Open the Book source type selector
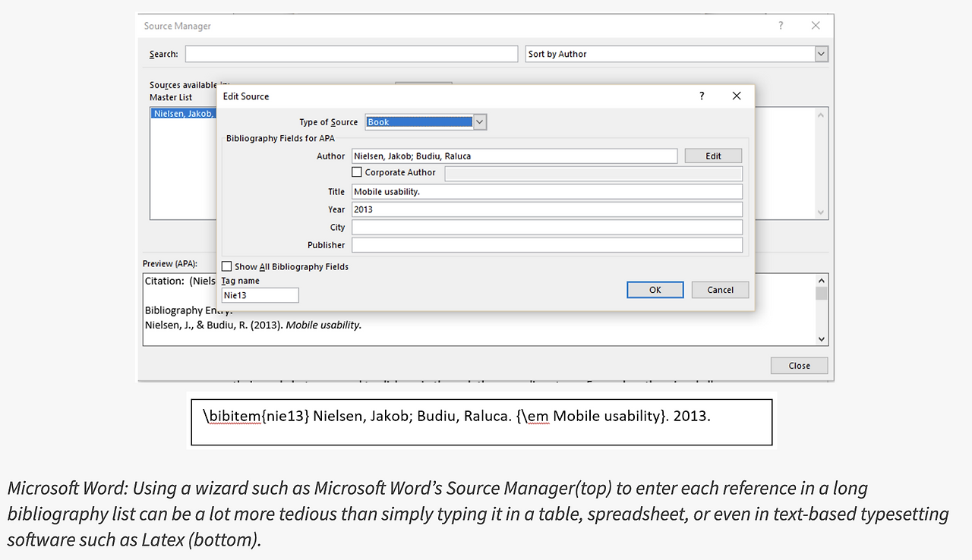 coord(480,121)
